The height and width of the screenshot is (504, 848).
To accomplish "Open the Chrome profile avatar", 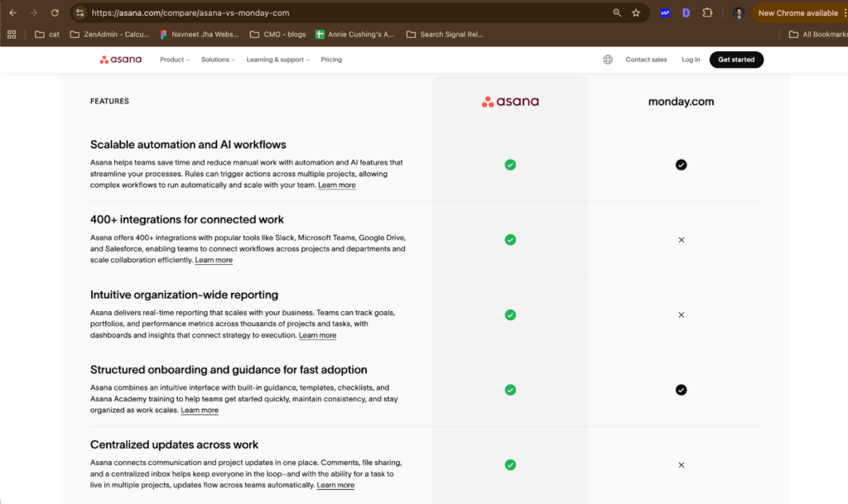I will 739,13.
